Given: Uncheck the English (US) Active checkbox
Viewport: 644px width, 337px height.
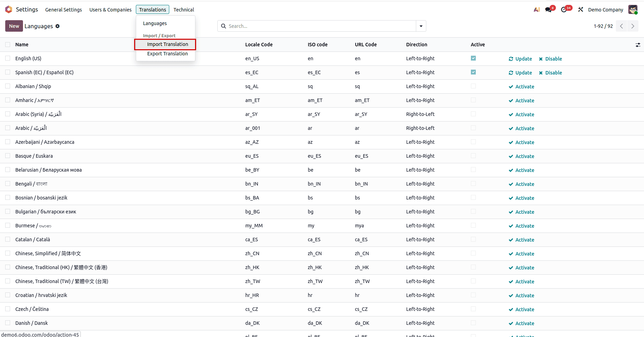Looking at the screenshot, I should click(x=473, y=58).
